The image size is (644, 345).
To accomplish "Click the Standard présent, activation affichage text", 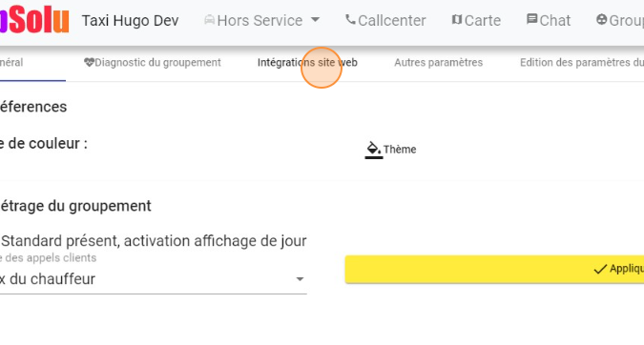I will [154, 241].
